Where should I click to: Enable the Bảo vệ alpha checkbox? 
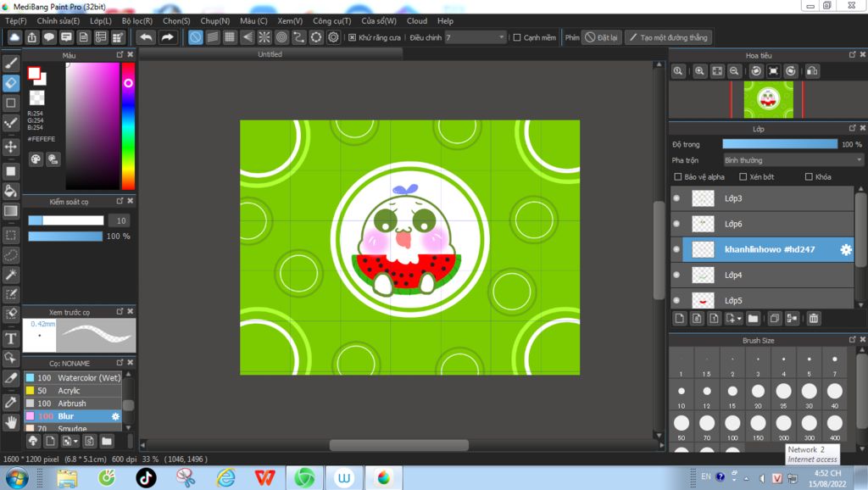pyautogui.click(x=677, y=176)
